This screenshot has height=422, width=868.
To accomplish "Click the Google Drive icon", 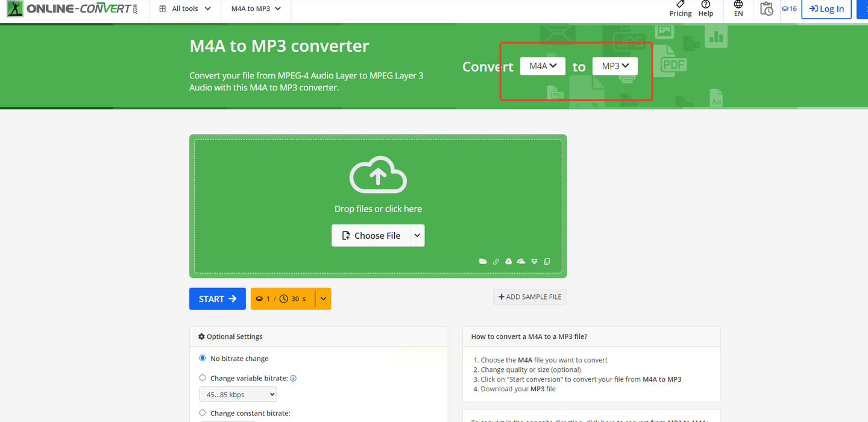I will (509, 262).
